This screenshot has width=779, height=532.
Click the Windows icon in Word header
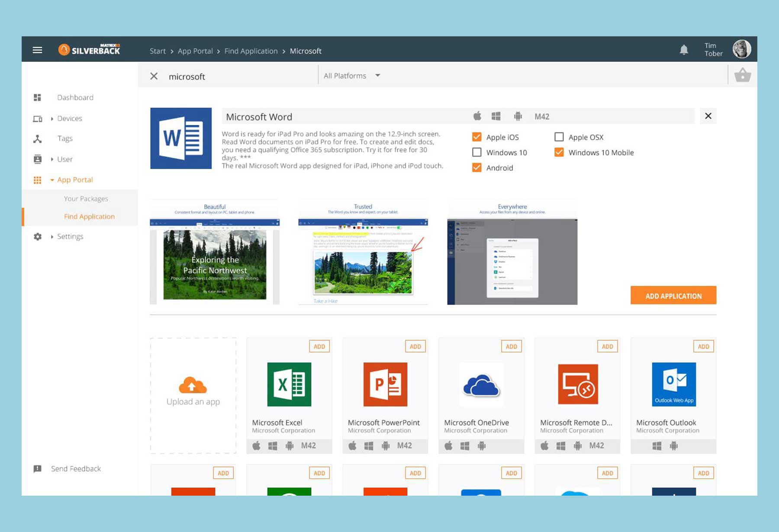pos(496,116)
